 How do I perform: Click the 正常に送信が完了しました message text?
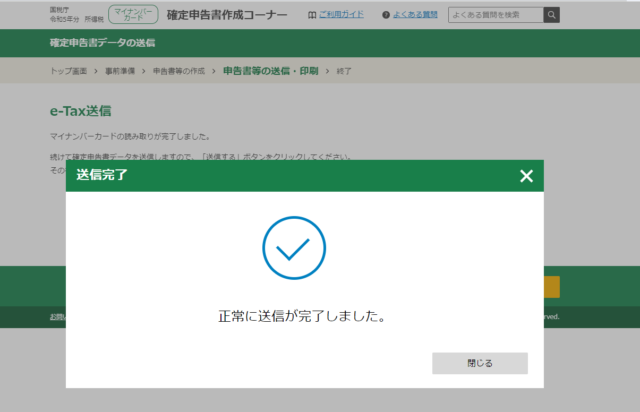coord(302,316)
